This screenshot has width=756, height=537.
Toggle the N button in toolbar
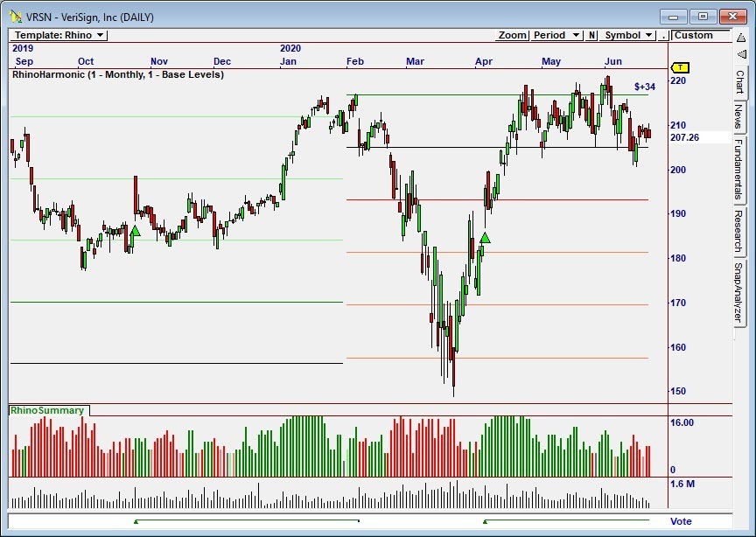point(591,35)
